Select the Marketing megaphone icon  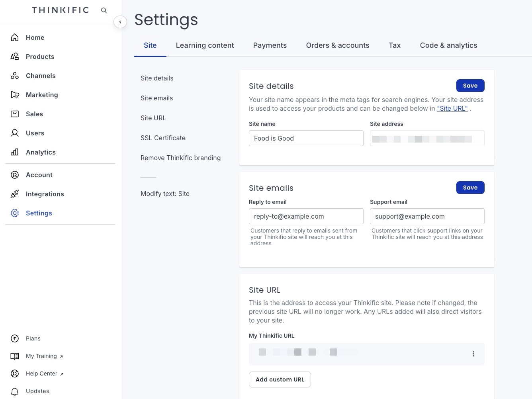(x=15, y=95)
